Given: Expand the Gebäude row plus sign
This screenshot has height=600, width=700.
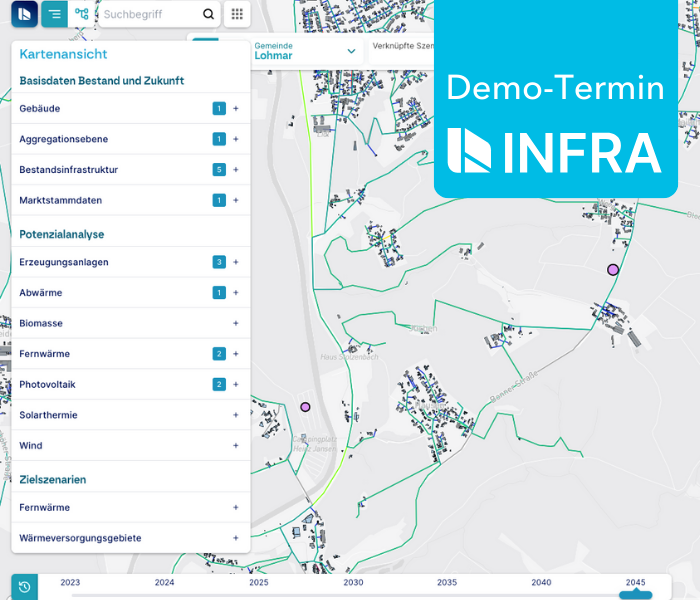Looking at the screenshot, I should pos(236,108).
